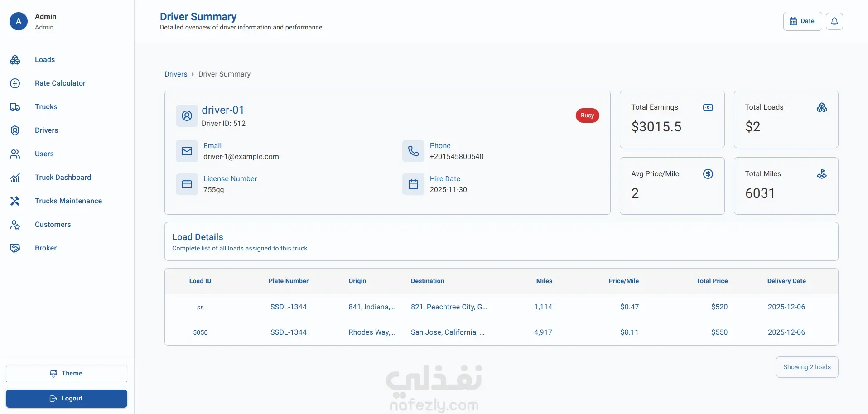Click the License Number card icon
This screenshot has height=414, width=868.
pyautogui.click(x=187, y=184)
